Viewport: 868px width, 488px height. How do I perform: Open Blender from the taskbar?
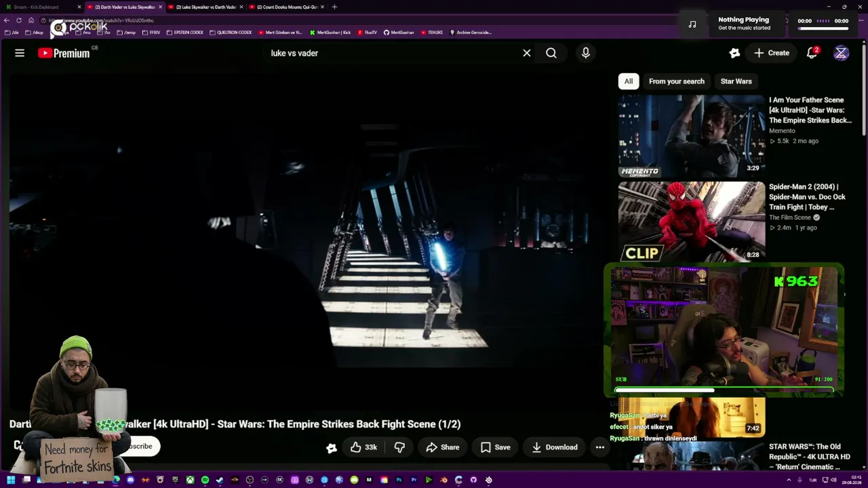point(443,480)
